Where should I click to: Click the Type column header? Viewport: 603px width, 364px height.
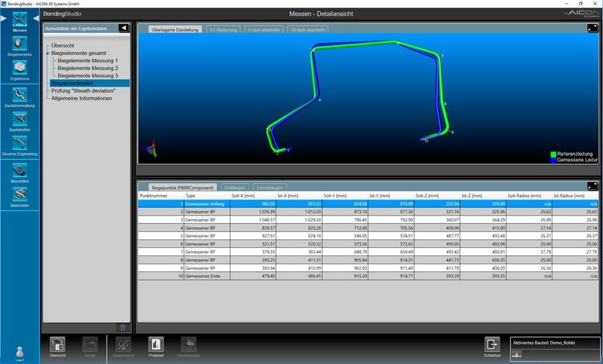pyautogui.click(x=207, y=196)
